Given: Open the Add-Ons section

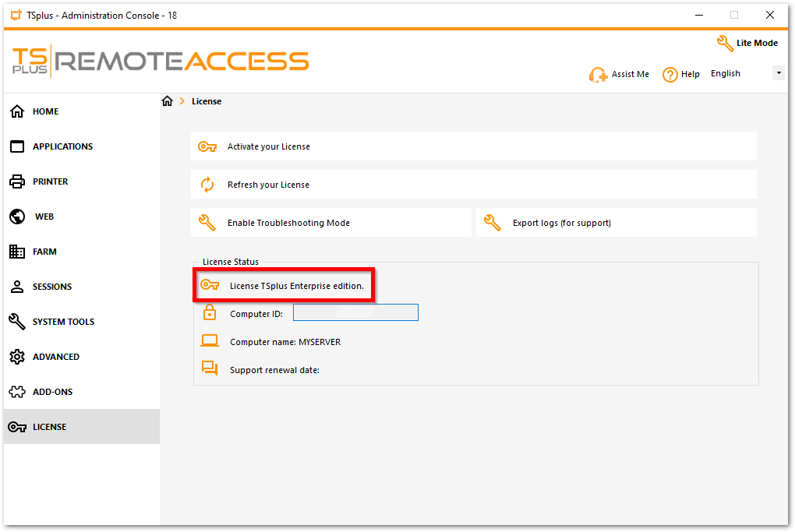Looking at the screenshot, I should (x=52, y=392).
